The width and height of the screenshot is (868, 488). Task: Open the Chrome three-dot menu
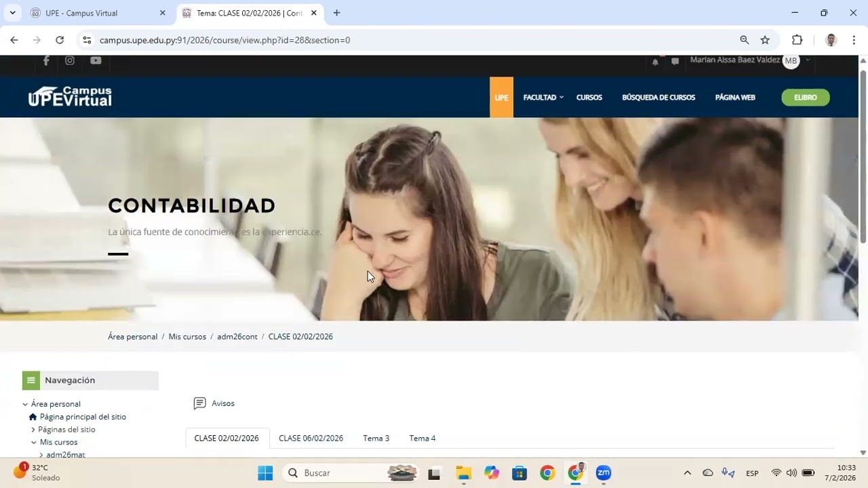(x=854, y=40)
